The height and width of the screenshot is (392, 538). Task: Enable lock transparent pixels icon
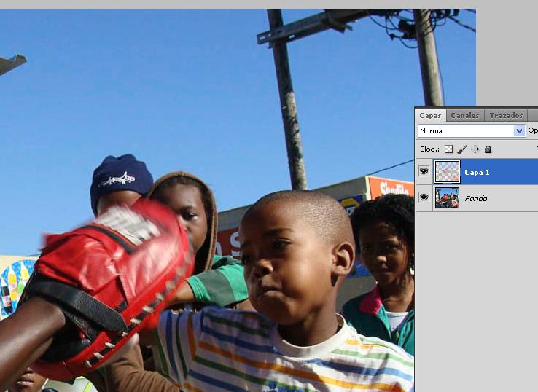pyautogui.click(x=448, y=149)
